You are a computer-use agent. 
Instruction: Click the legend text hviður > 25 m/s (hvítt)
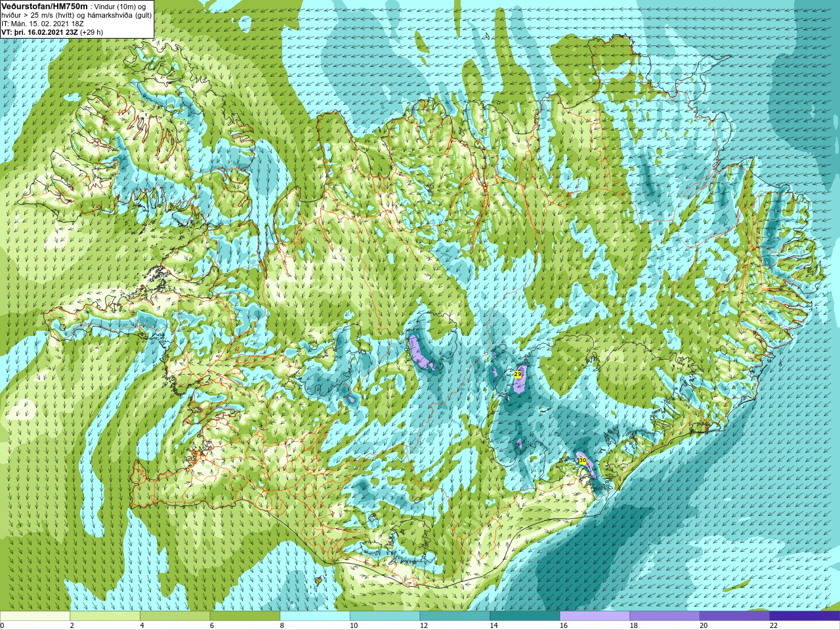37,14
